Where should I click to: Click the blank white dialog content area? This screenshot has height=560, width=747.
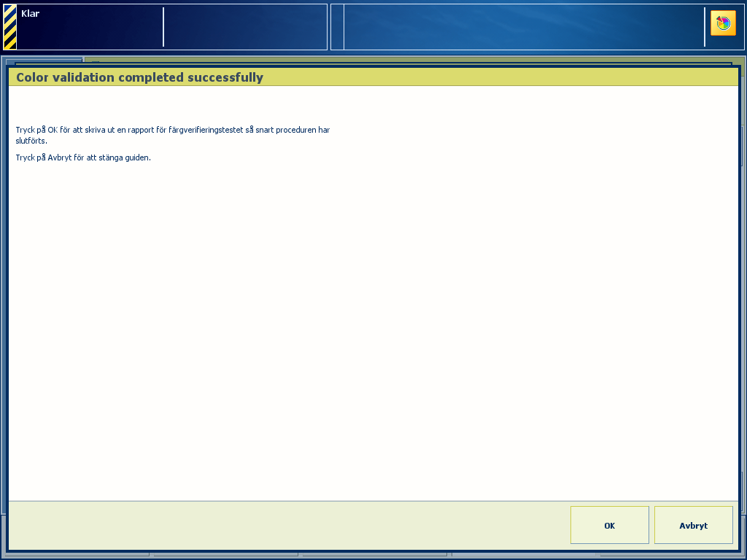373,329
